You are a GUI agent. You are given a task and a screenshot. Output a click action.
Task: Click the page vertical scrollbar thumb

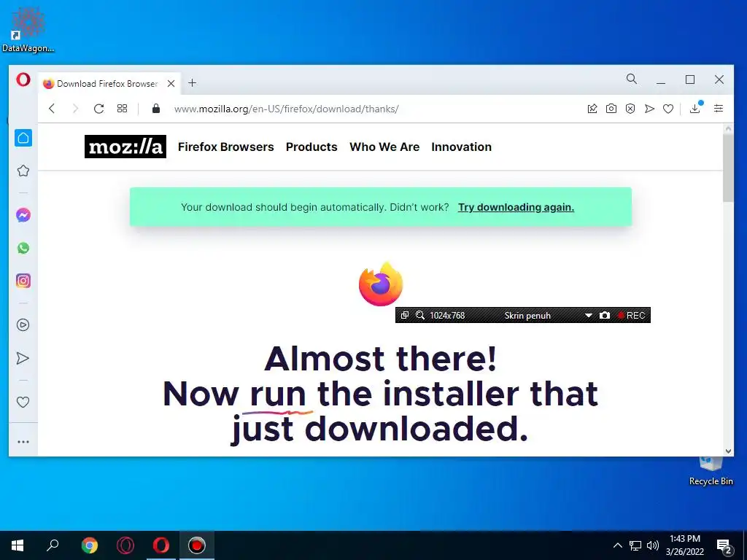[x=728, y=168]
